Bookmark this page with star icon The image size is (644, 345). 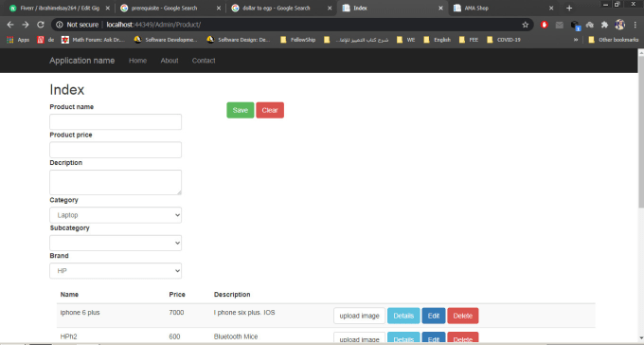(x=526, y=25)
